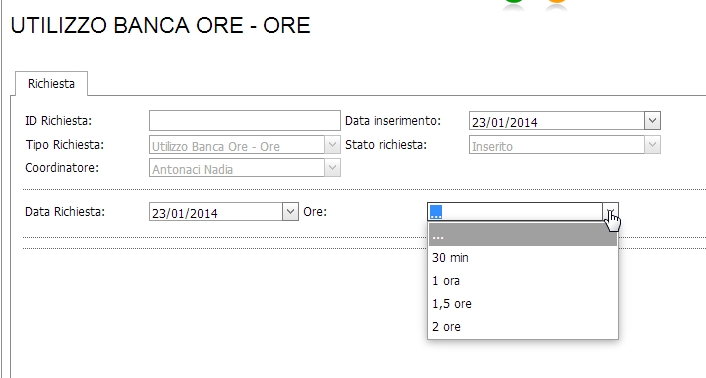Choose '30 min' from the Ore list
This screenshot has width=706, height=378.
click(523, 258)
